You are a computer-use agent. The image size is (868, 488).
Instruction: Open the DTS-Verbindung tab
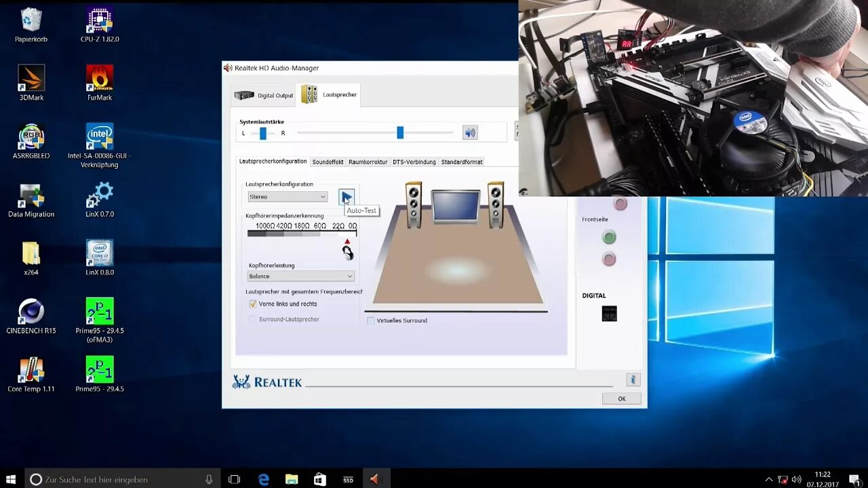414,162
